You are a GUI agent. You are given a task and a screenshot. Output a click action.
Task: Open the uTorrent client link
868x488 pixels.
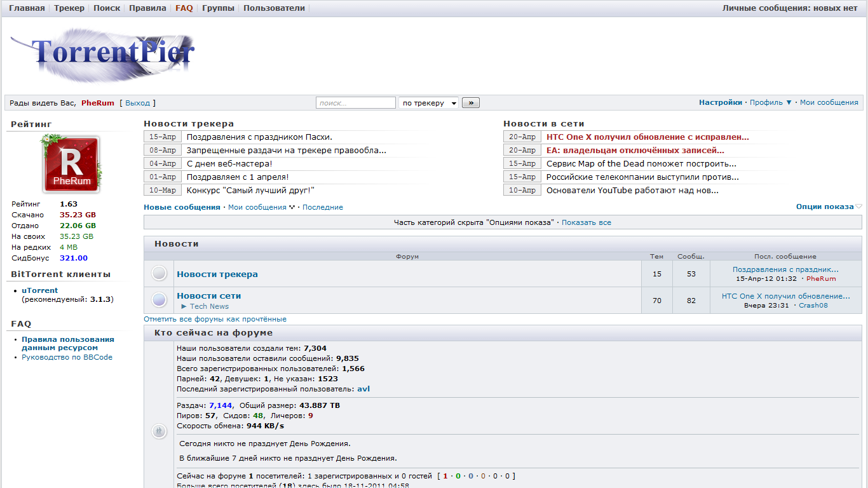click(x=39, y=290)
